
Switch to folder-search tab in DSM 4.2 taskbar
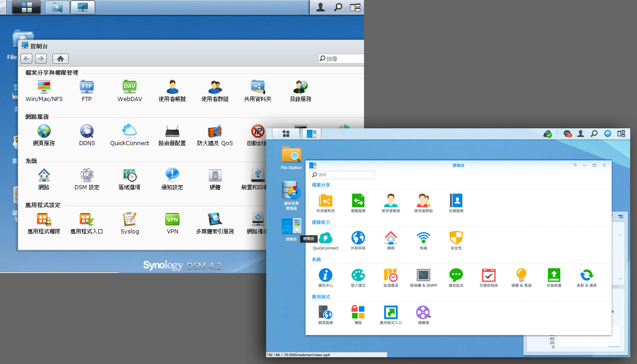point(57,7)
